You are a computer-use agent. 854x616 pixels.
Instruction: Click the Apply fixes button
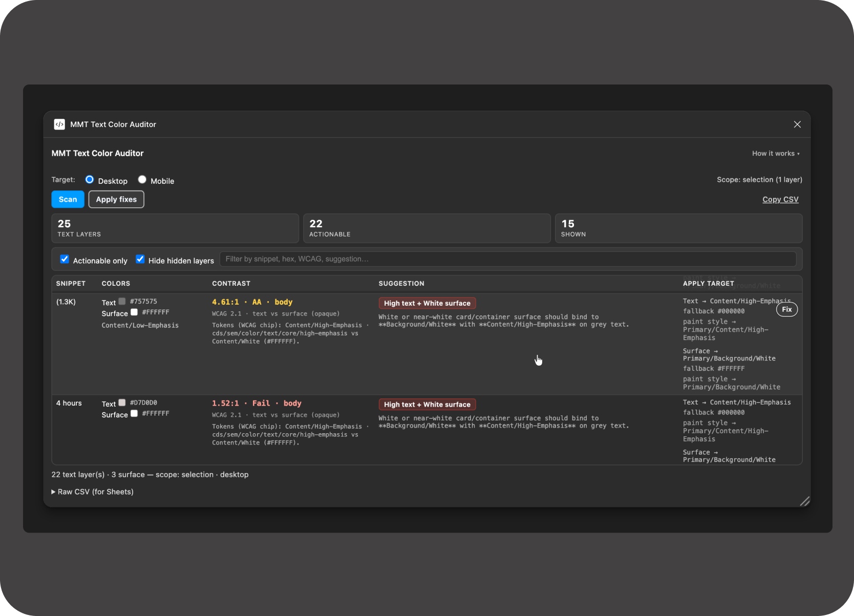116,199
